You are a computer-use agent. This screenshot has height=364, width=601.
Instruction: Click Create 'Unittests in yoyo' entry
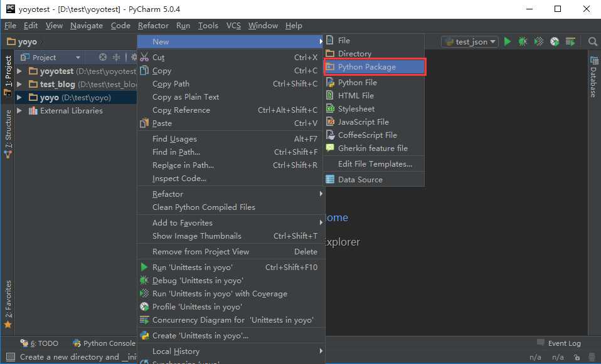[x=231, y=335]
